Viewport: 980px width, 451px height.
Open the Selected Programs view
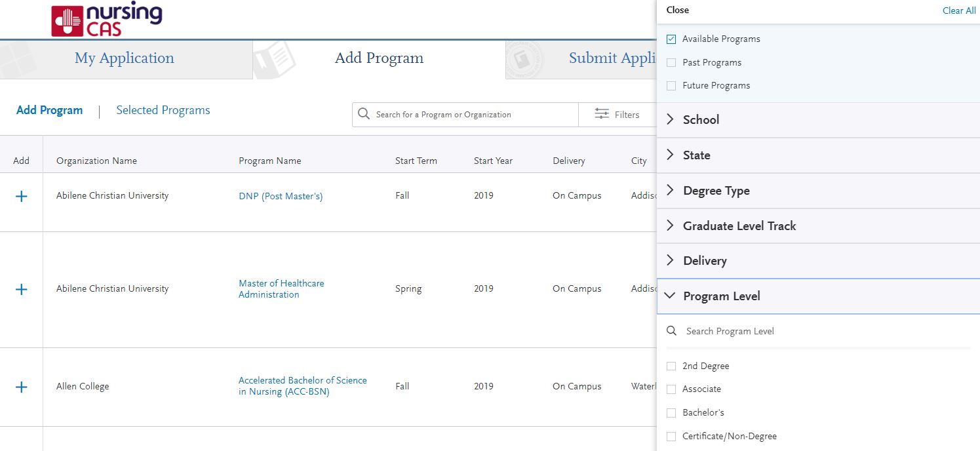[x=163, y=110]
